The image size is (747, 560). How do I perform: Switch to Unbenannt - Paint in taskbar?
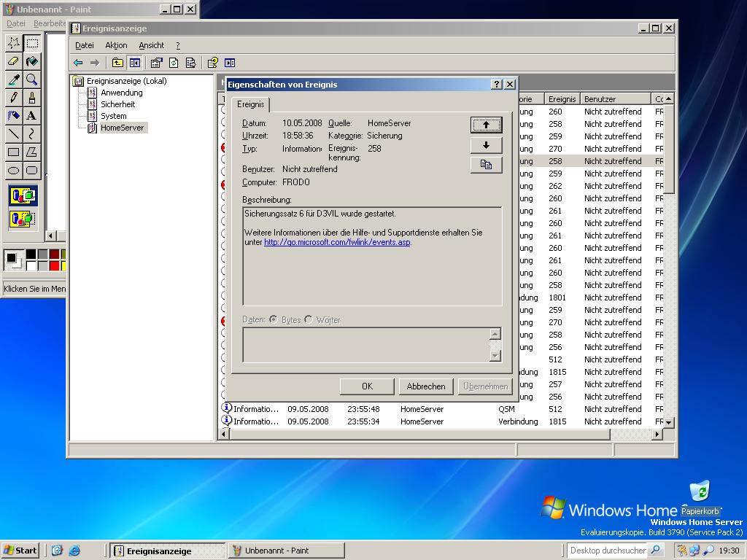point(286,551)
